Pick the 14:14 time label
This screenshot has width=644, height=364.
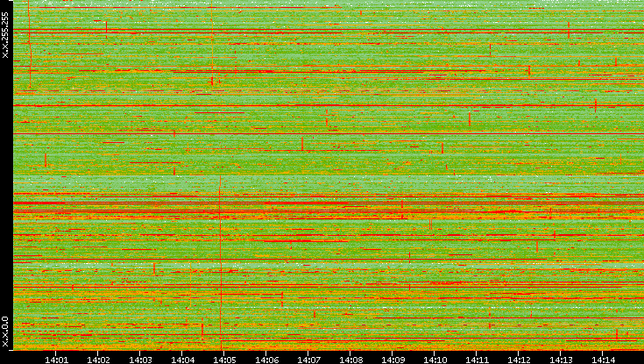603,360
